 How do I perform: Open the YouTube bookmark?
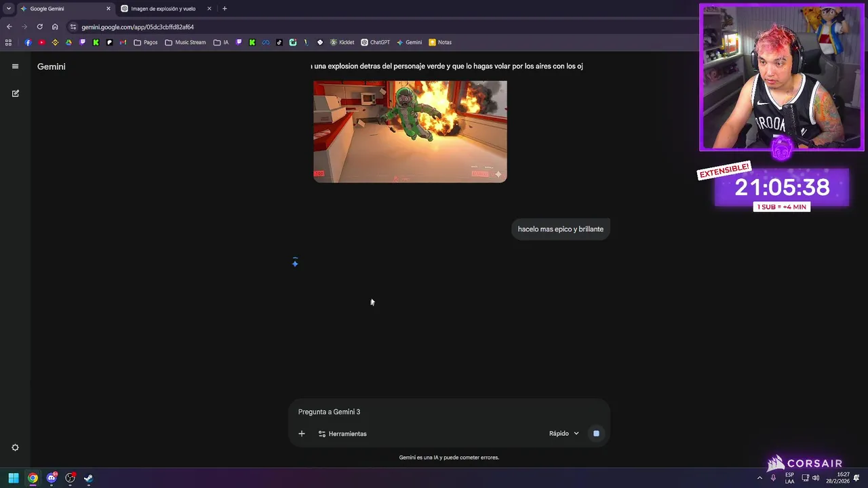(x=41, y=42)
